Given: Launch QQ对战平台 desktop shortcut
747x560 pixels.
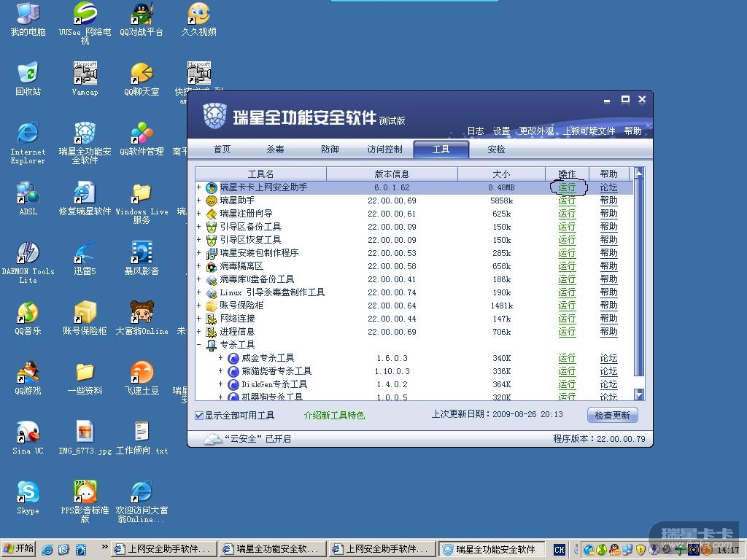Looking at the screenshot, I should pyautogui.click(x=142, y=19).
